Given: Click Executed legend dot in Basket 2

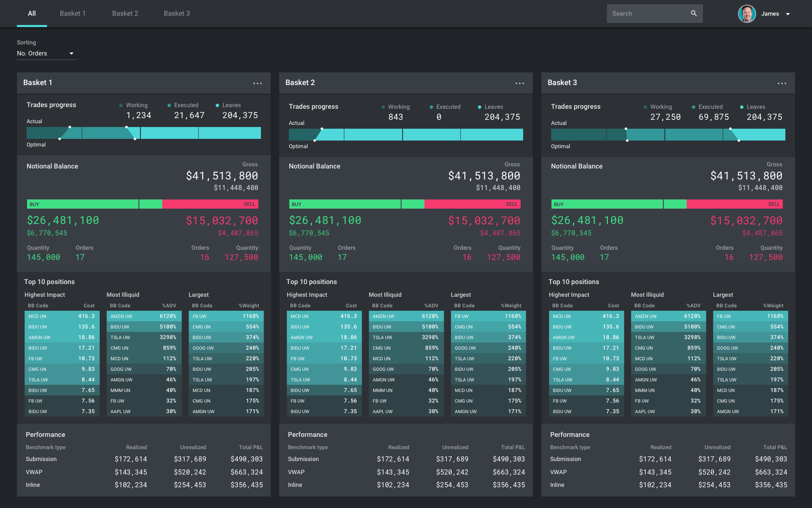Looking at the screenshot, I should tap(431, 107).
